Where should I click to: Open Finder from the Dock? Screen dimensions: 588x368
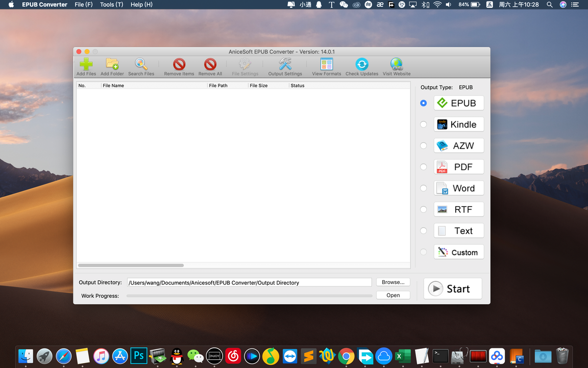[x=25, y=356]
